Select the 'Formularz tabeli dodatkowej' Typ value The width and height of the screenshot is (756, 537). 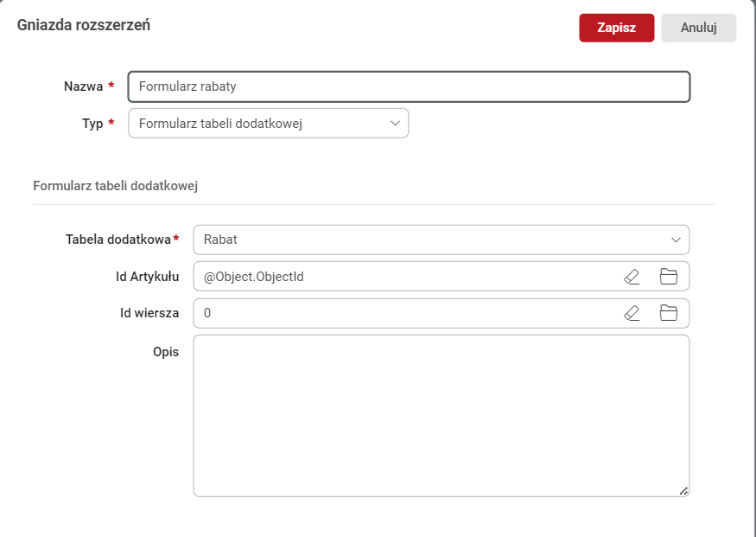220,124
